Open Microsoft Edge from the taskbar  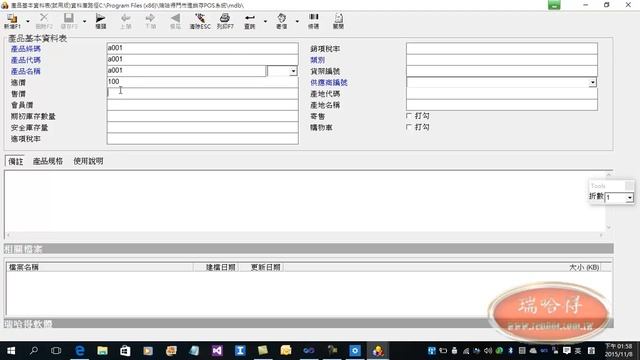pyautogui.click(x=80, y=351)
